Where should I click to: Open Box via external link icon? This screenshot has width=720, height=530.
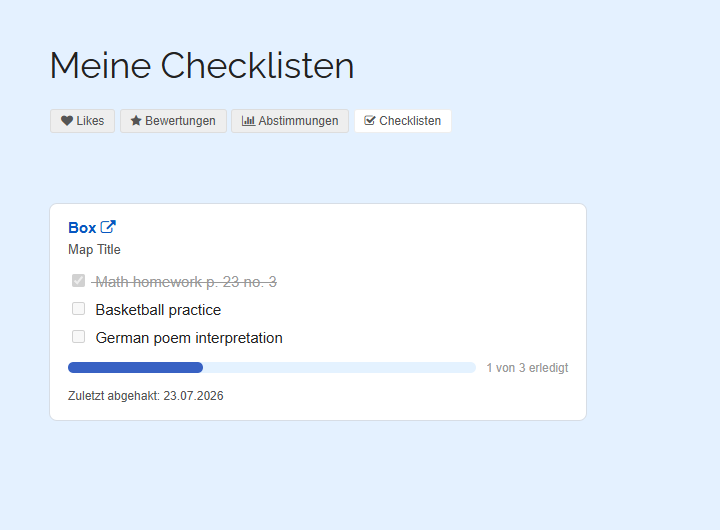pos(108,227)
